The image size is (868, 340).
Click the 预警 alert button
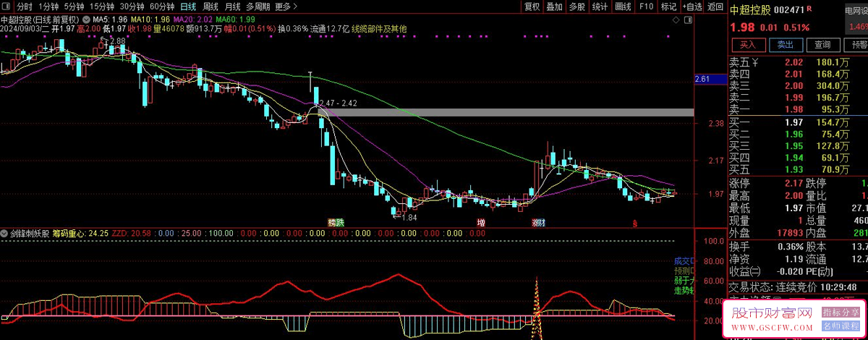tap(855, 45)
